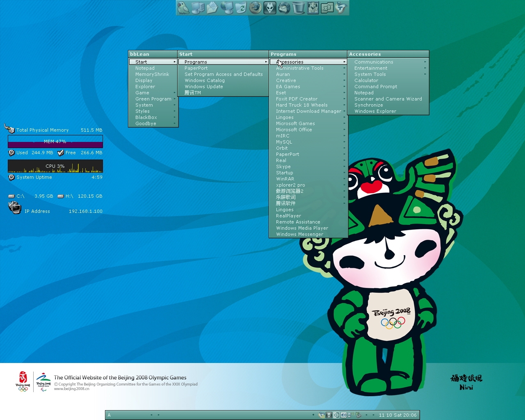Click workspace label A on the taskbar

point(109,415)
